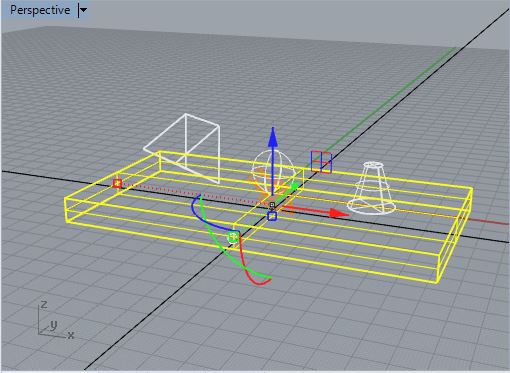Click the green square gumball scale handle
The image size is (510, 373).
pos(233,237)
